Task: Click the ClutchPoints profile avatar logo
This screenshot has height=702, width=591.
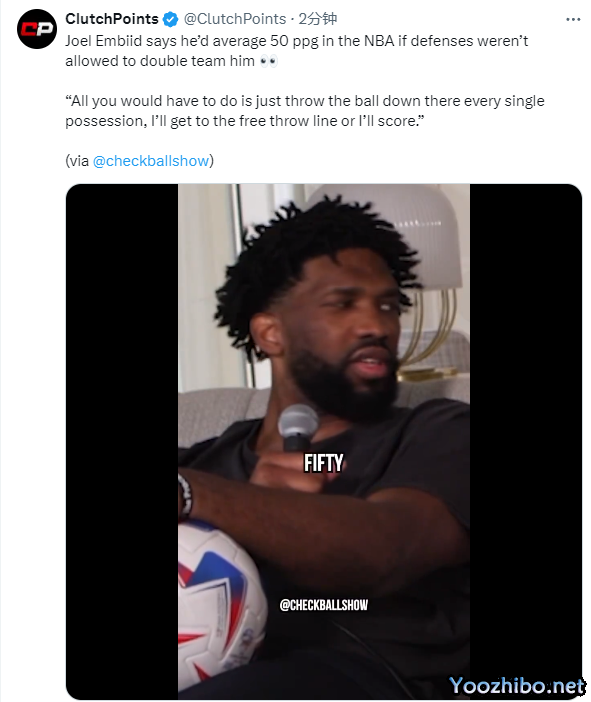Action: (x=37, y=29)
